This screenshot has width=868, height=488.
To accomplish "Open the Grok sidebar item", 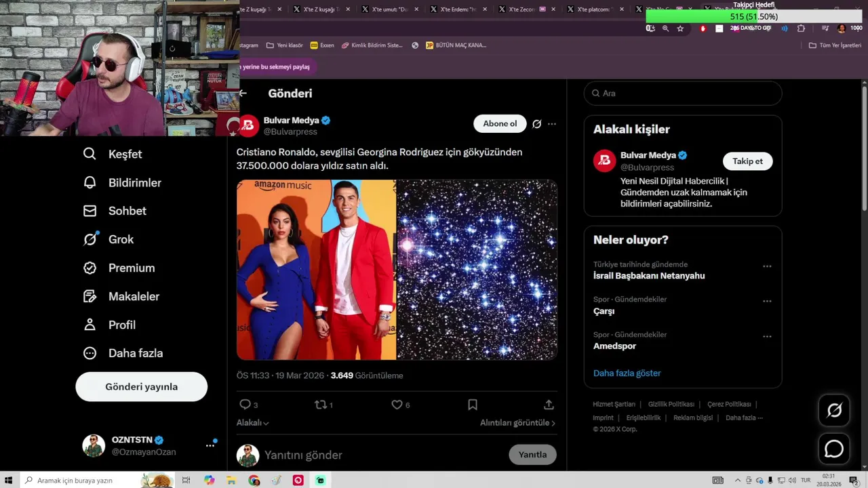I will 108,239.
